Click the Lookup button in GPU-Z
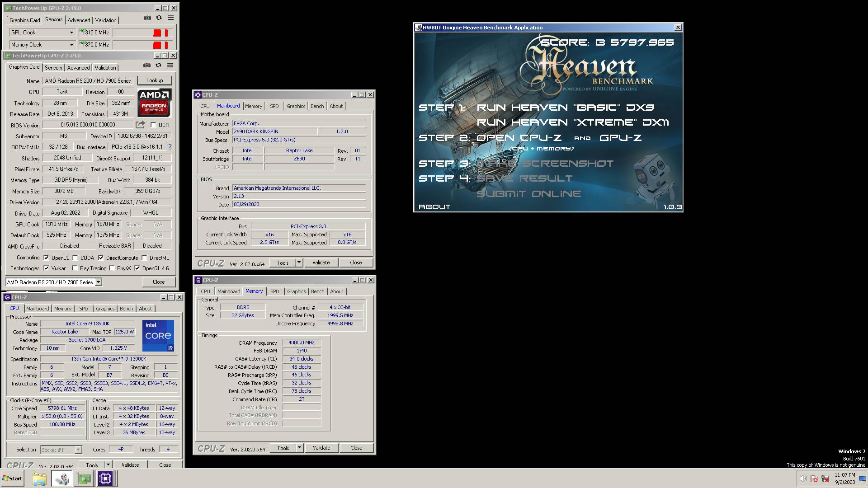The height and width of the screenshot is (488, 868). [155, 80]
